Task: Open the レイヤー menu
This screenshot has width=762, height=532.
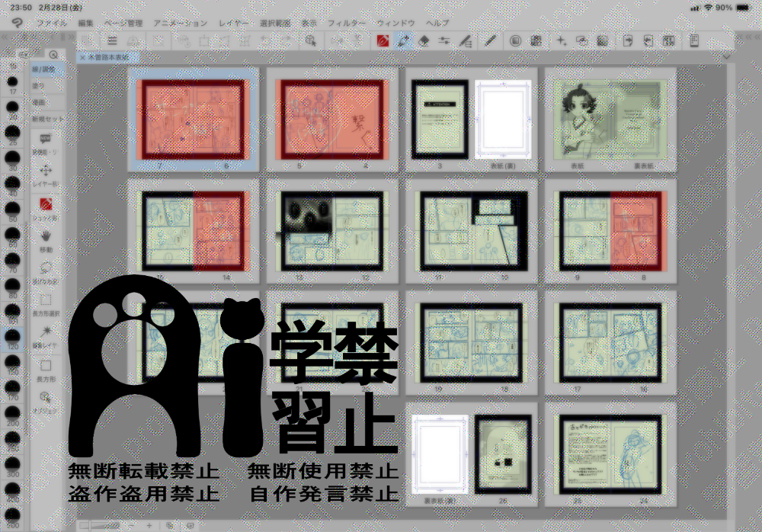Action: tap(232, 24)
